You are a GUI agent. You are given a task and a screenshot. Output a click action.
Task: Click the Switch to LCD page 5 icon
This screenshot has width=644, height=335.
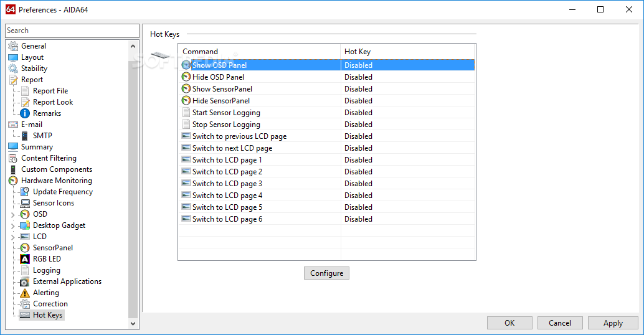tap(186, 207)
